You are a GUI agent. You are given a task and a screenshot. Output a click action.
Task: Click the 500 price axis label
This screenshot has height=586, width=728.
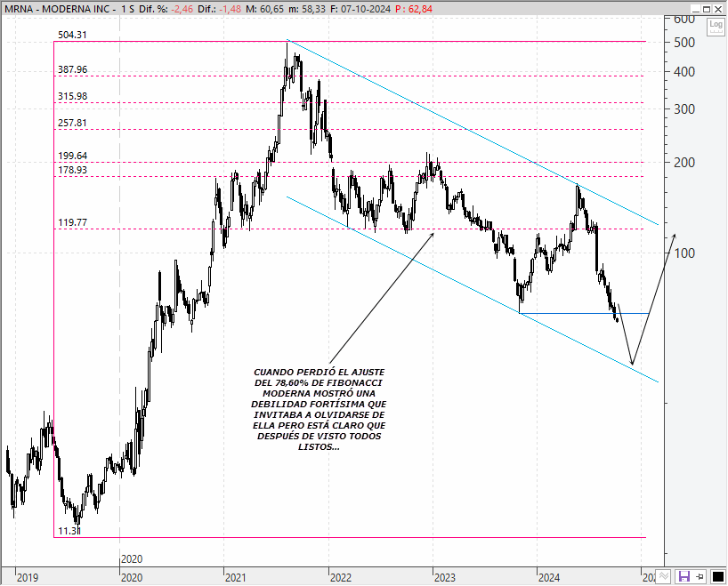tap(684, 42)
